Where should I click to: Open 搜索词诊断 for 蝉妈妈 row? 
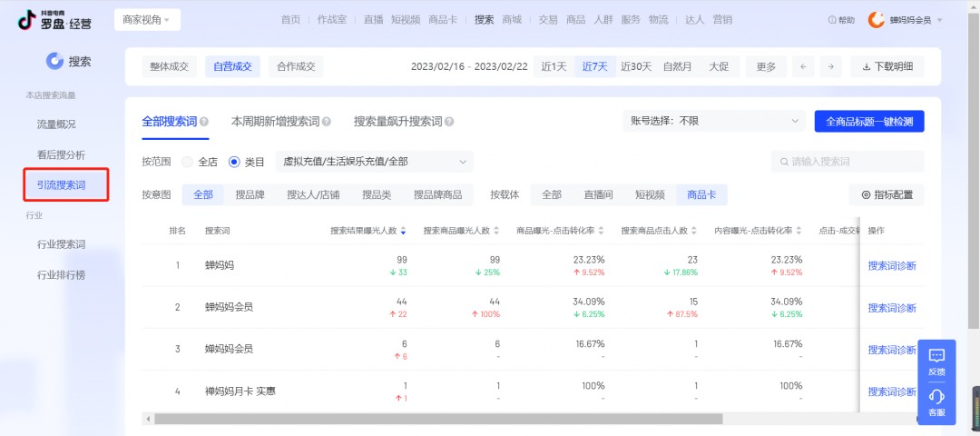892,266
